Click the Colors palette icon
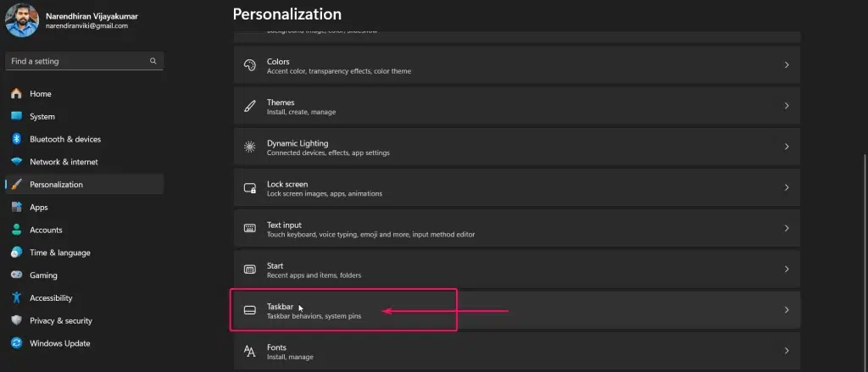Screen dimensions: 868x372 (x=250, y=64)
